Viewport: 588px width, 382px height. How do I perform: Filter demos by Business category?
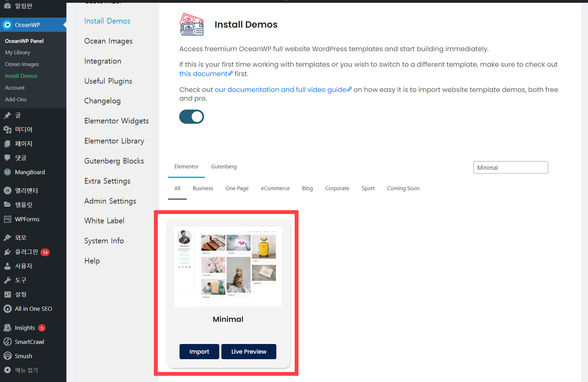(x=203, y=188)
